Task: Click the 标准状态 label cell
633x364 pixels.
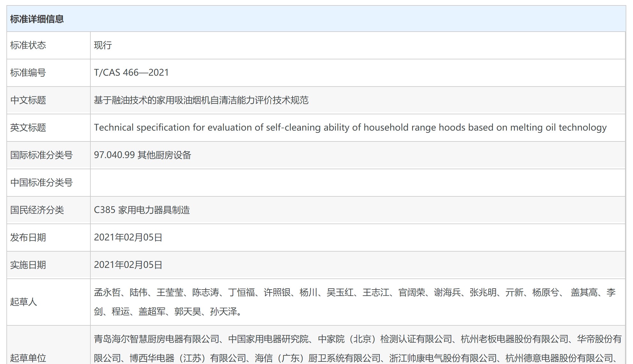Action: pos(28,45)
